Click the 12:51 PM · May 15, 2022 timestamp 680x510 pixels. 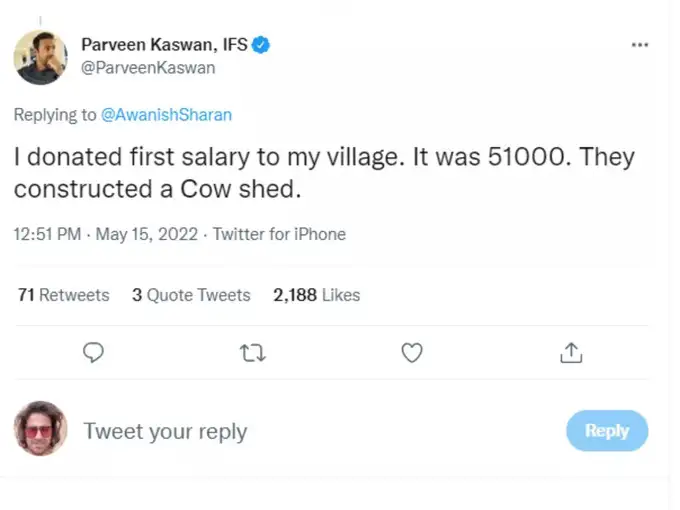pos(106,234)
